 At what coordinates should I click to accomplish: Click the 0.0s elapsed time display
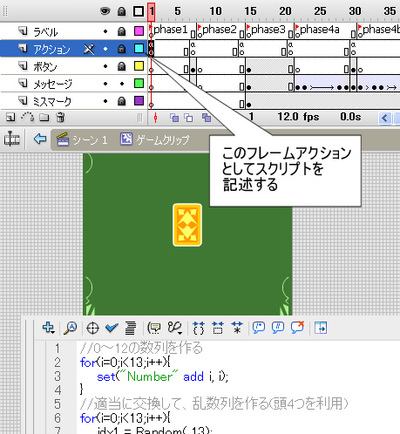(x=350, y=117)
